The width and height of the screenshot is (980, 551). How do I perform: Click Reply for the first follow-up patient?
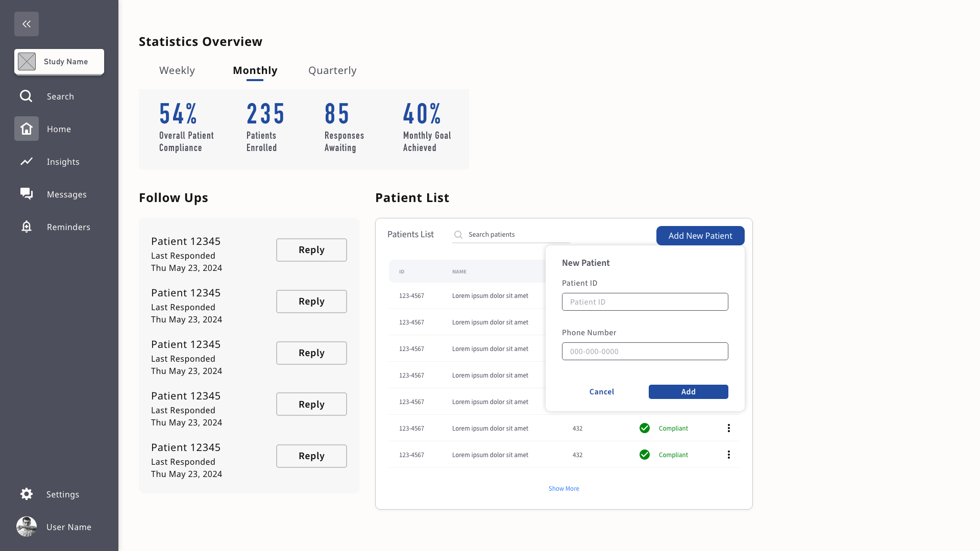click(x=311, y=250)
